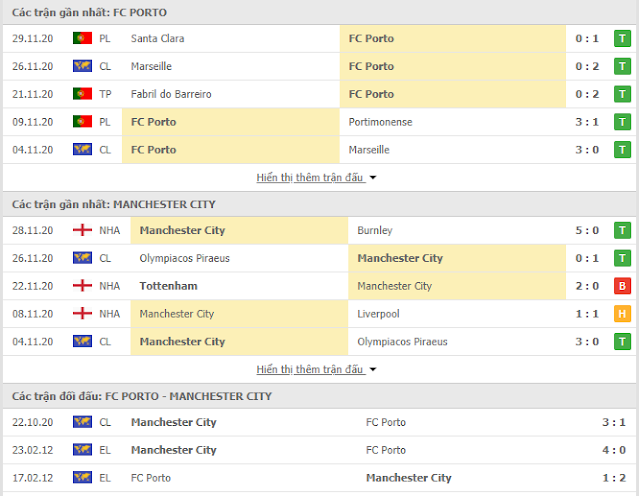639x496 pixels.
Task: Click the England flag on the Burnley match row
Action: [82, 230]
